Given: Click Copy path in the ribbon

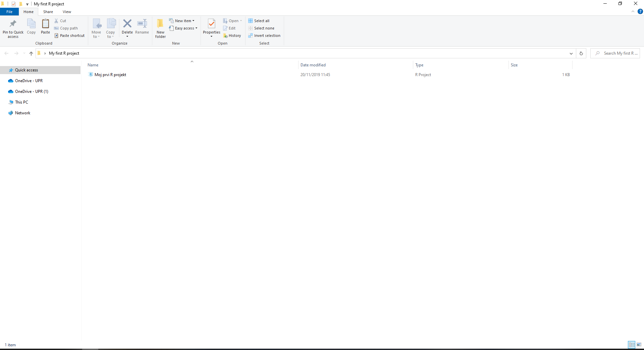Looking at the screenshot, I should coord(66,28).
